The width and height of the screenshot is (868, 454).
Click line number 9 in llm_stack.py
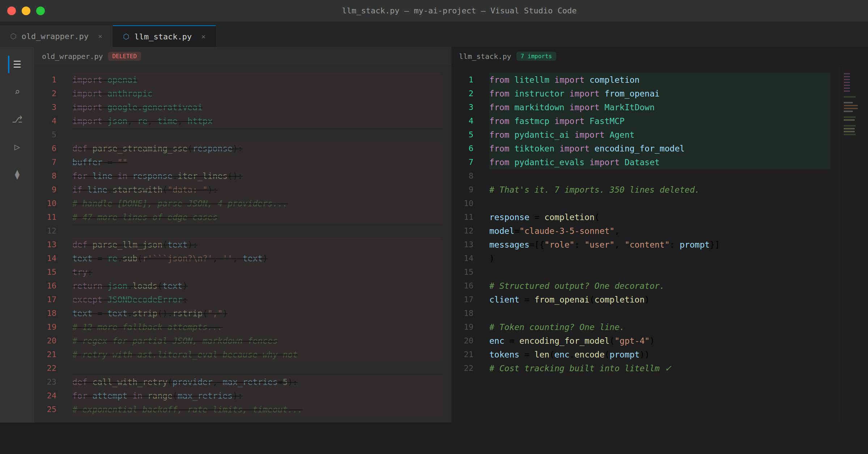click(x=471, y=189)
